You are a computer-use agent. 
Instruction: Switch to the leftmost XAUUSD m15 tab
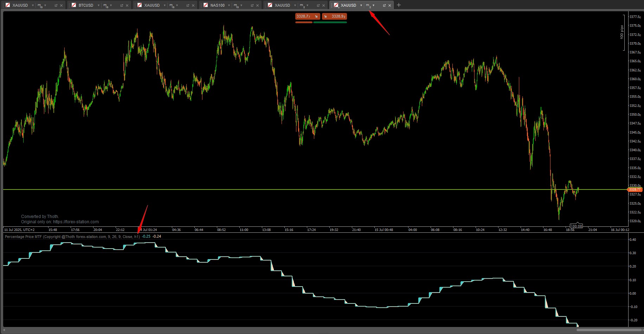coord(20,5)
